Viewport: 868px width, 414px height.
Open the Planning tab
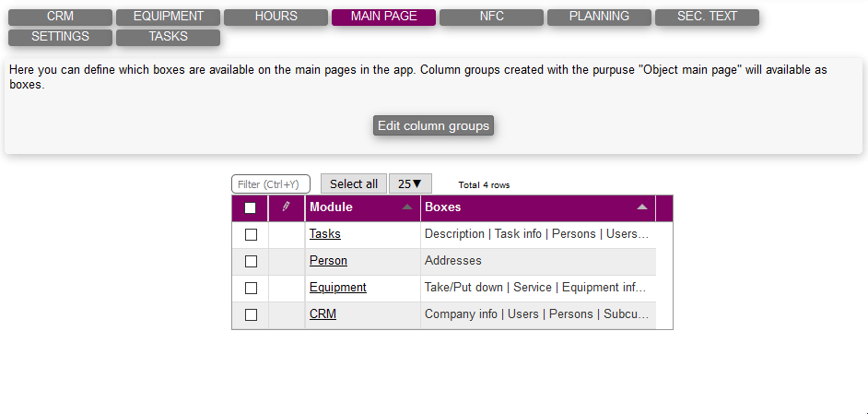tap(599, 17)
